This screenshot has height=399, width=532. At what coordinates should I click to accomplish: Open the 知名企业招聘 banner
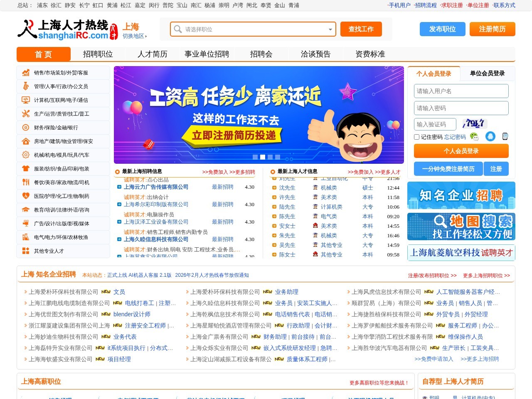coord(461,195)
